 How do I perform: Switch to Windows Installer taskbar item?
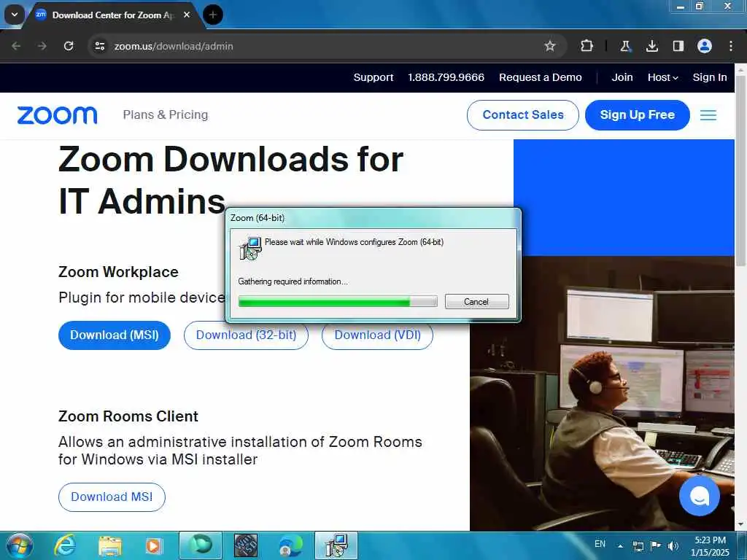tap(336, 545)
